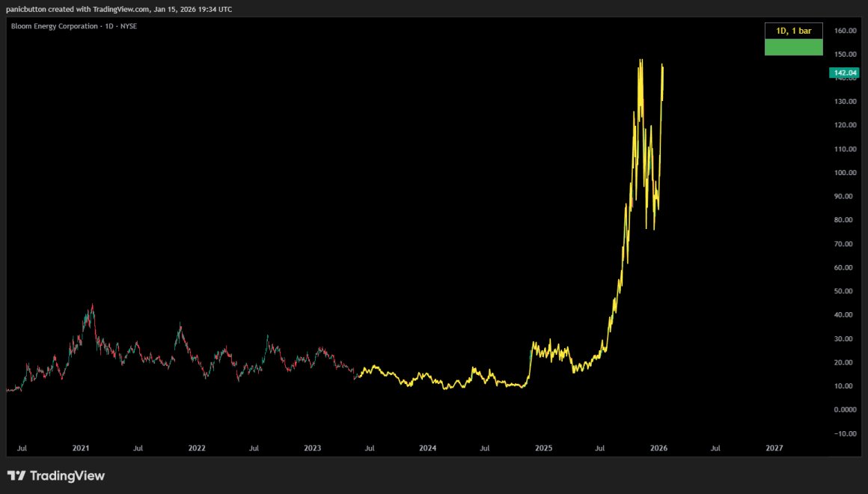Click the green swatch under '1D, 1 bar'
Image resolution: width=868 pixels, height=494 pixels.
[793, 47]
